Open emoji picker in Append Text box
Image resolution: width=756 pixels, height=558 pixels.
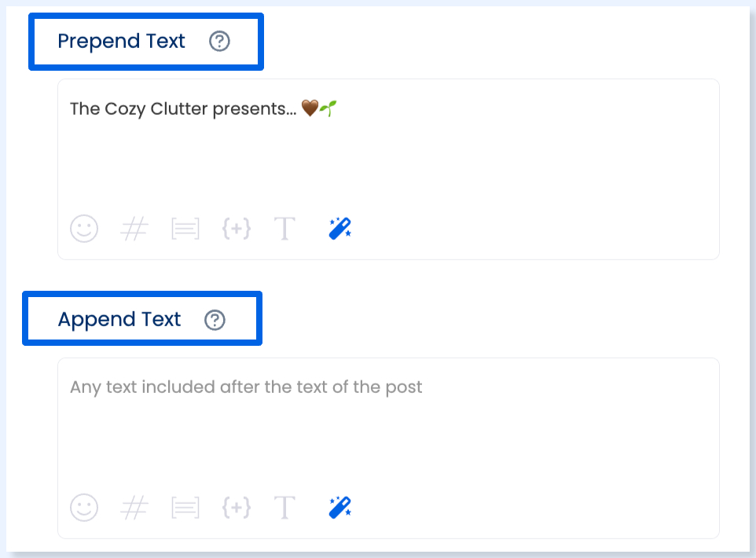click(84, 508)
